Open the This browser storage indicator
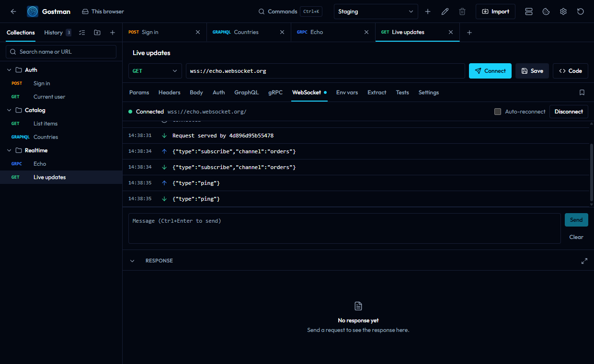This screenshot has width=594, height=364. [x=103, y=11]
